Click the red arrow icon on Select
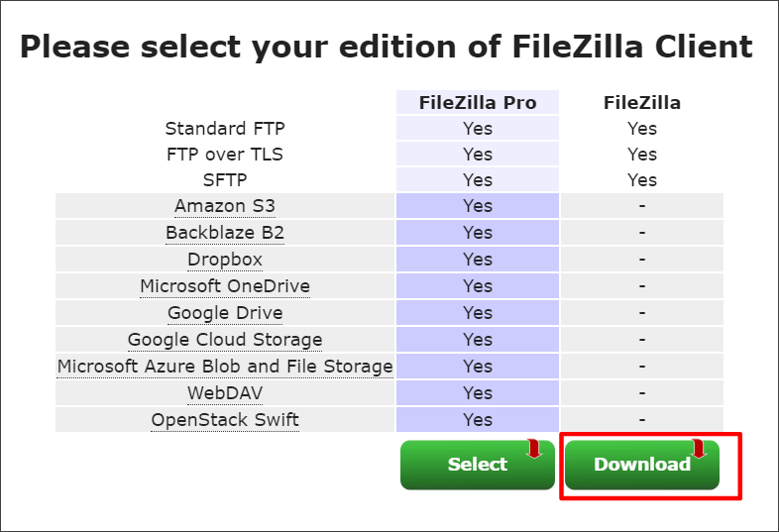Screen dimensions: 779x532 point(534,449)
